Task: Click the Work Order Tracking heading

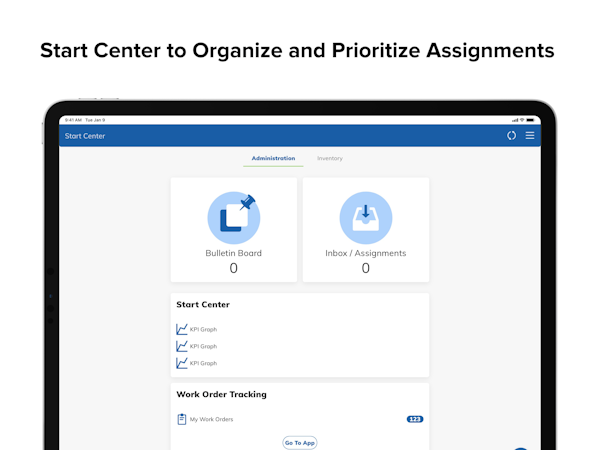Action: click(222, 394)
